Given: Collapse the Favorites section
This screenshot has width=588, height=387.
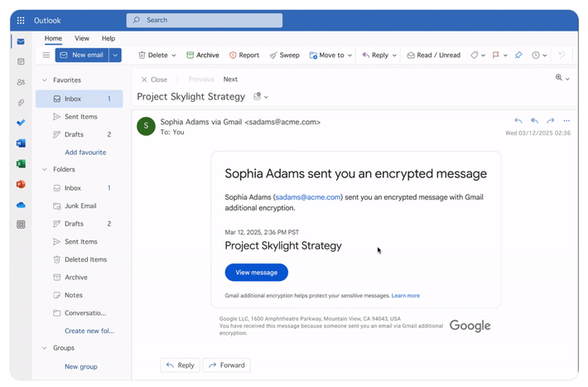Looking at the screenshot, I should 44,80.
